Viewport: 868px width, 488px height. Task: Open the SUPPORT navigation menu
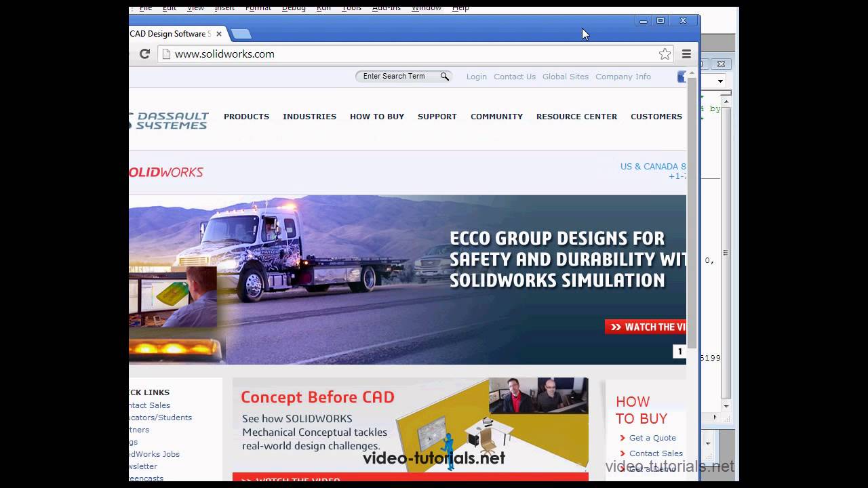click(437, 117)
